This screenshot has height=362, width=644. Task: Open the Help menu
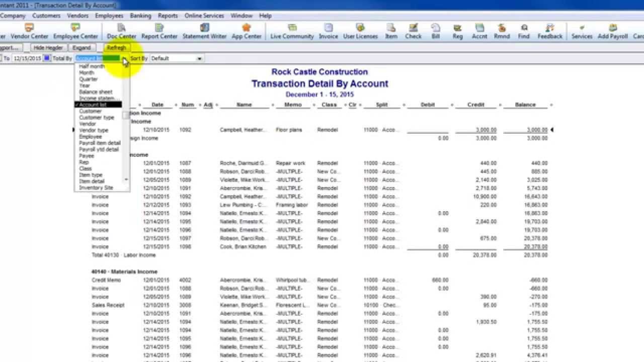[265, 16]
